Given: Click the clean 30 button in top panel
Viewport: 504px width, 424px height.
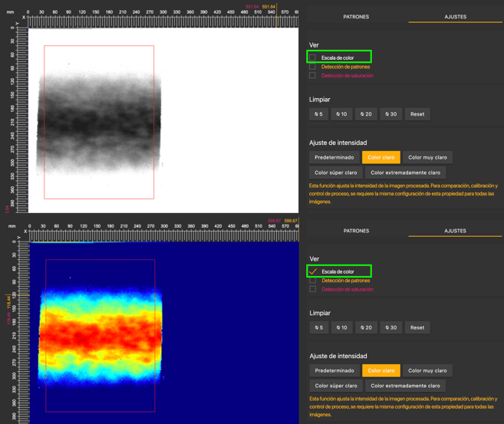Looking at the screenshot, I should [390, 114].
